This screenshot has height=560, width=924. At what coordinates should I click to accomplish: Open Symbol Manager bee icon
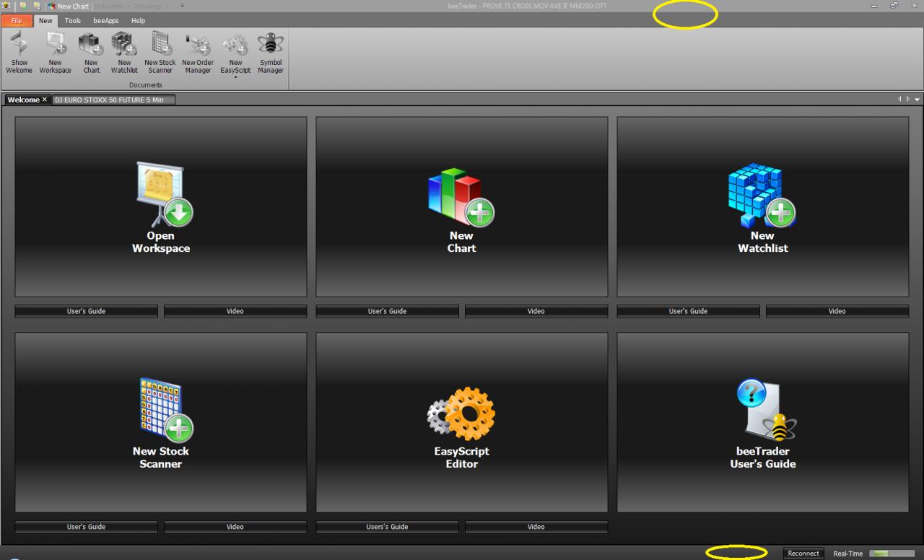pos(271,52)
